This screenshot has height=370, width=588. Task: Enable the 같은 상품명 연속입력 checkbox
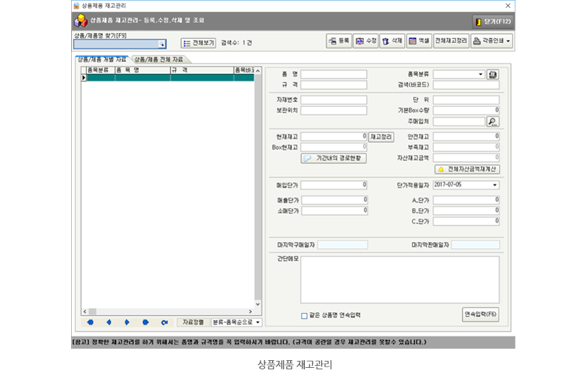point(304,316)
